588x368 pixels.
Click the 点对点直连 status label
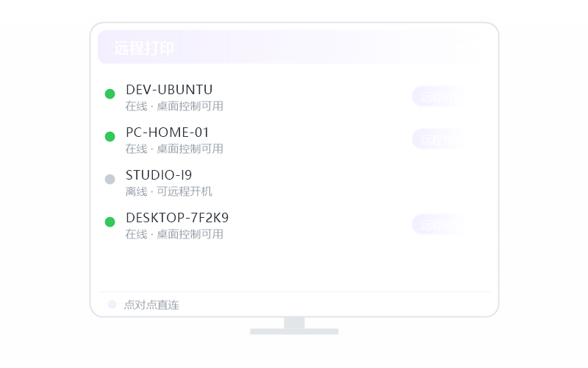tap(151, 305)
